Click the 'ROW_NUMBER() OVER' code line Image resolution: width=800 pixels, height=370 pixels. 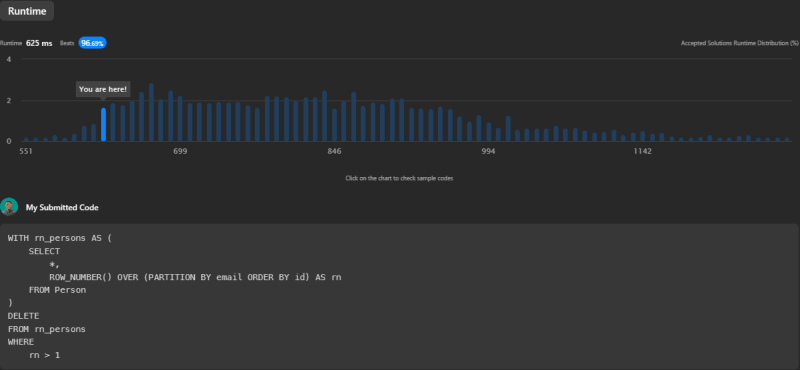point(195,277)
